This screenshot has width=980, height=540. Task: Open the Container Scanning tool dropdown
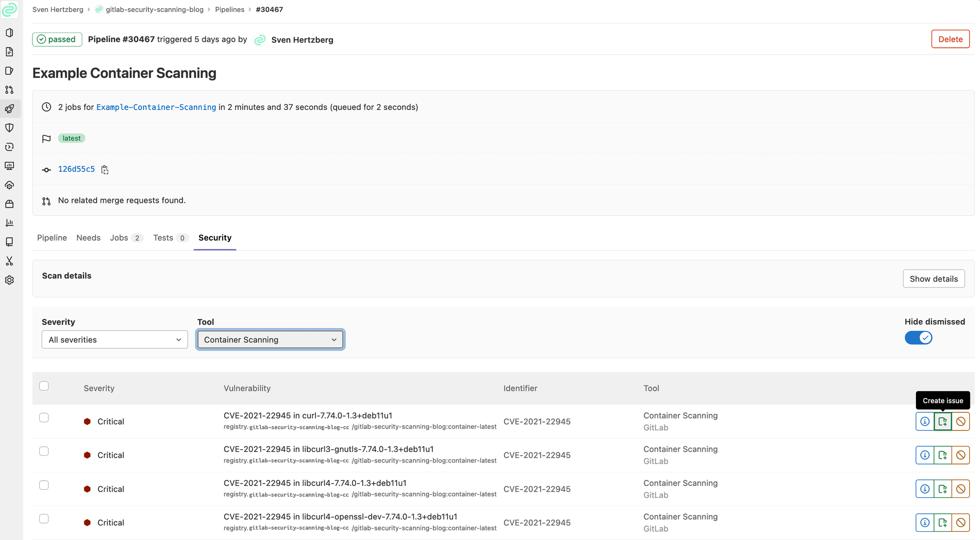(x=270, y=340)
